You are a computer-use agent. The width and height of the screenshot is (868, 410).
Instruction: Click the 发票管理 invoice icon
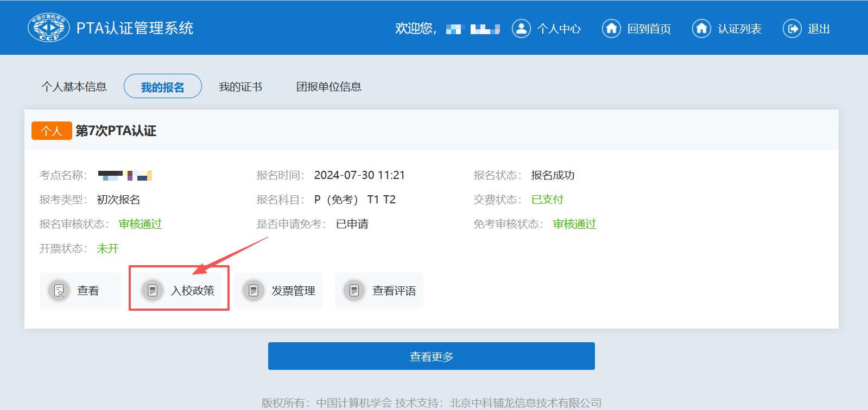[x=253, y=291]
